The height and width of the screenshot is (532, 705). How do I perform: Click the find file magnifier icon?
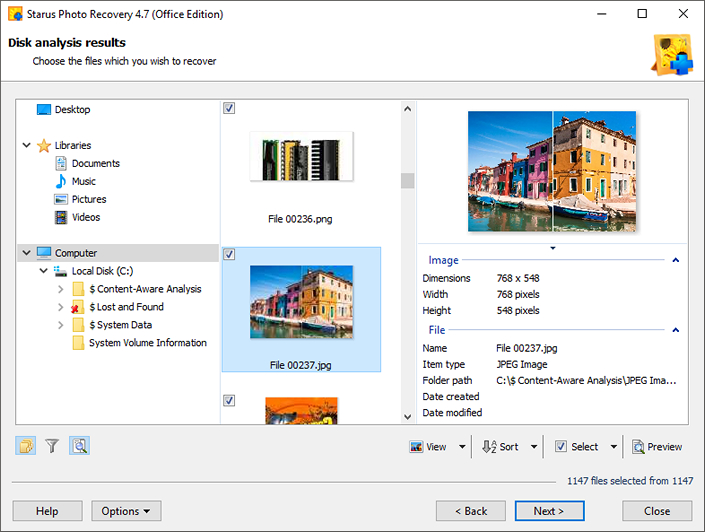click(80, 446)
